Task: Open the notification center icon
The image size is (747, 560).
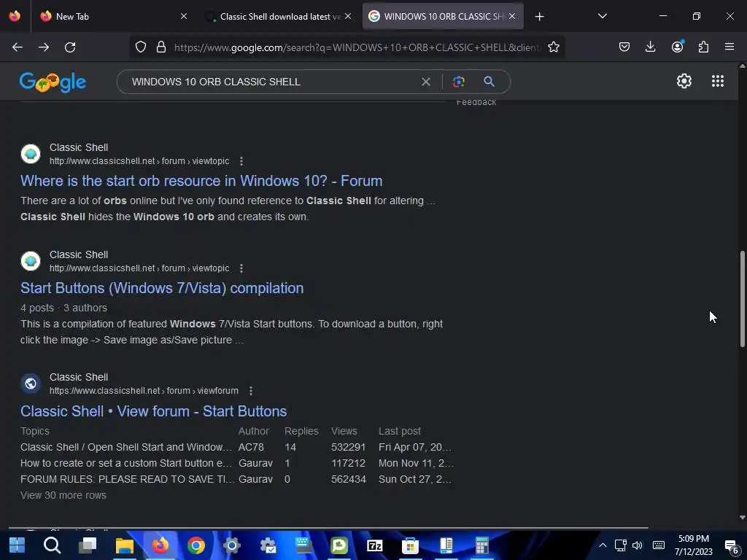Action: 731,547
